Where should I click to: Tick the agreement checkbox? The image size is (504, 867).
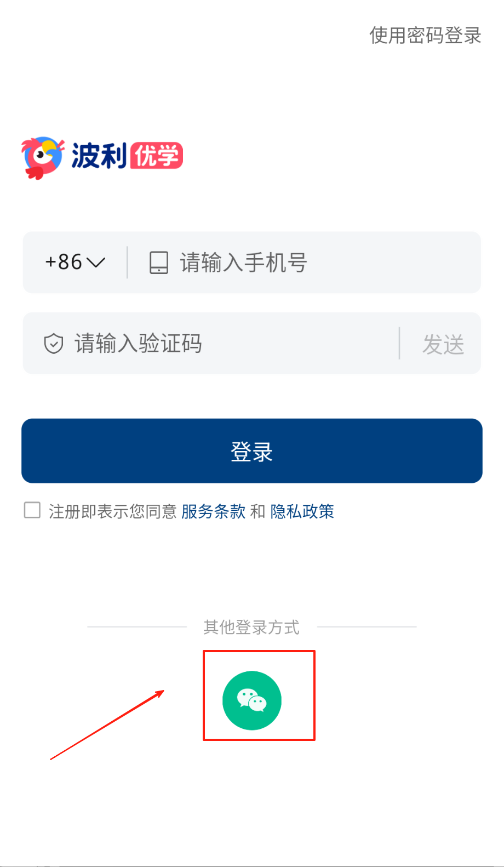click(x=32, y=510)
